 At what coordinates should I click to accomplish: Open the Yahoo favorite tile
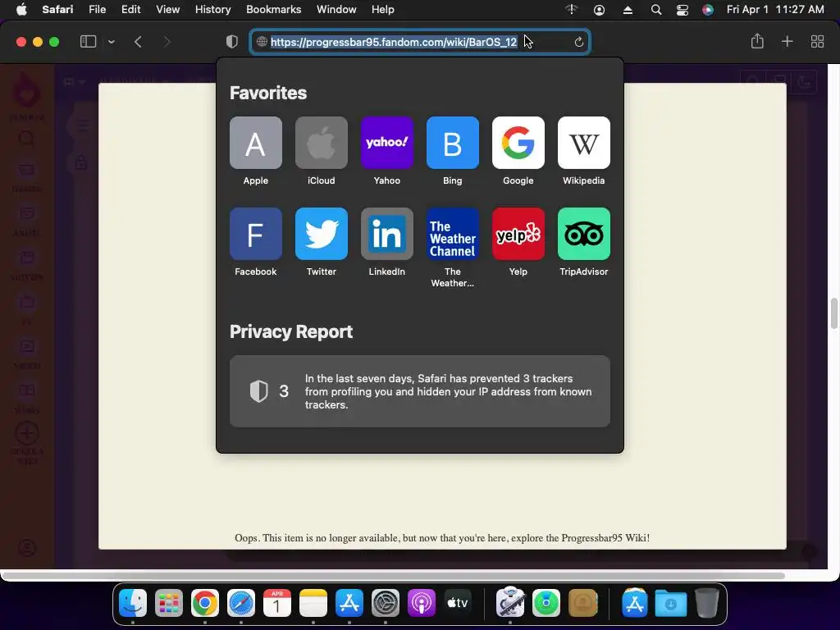pos(387,143)
